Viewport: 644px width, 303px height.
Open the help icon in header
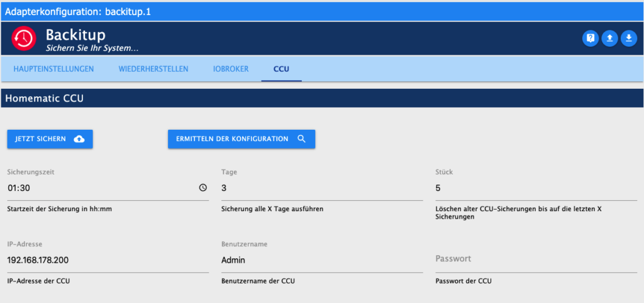click(590, 38)
